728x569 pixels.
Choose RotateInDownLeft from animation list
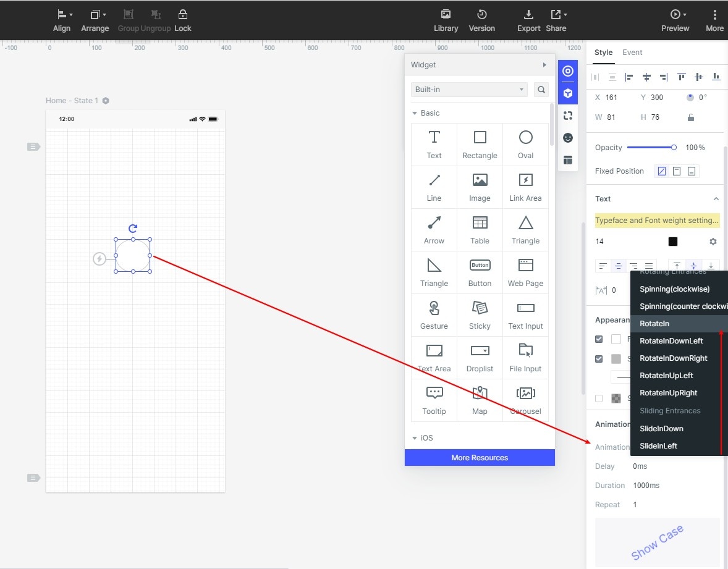tap(671, 340)
